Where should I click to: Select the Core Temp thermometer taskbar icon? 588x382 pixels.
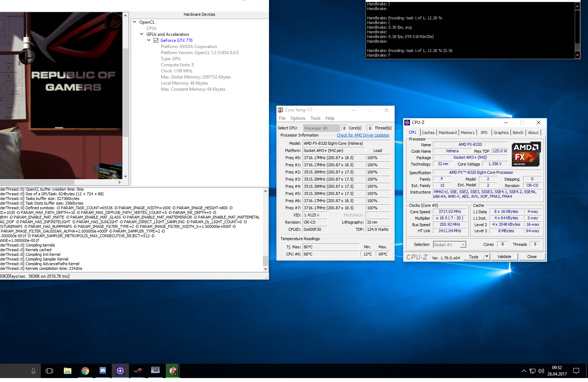pyautogui.click(x=173, y=371)
